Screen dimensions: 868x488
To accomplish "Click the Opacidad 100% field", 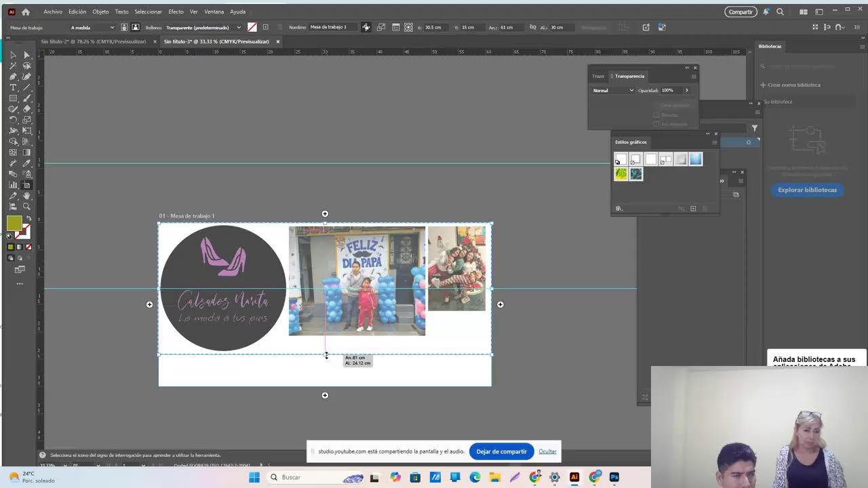I will click(670, 90).
